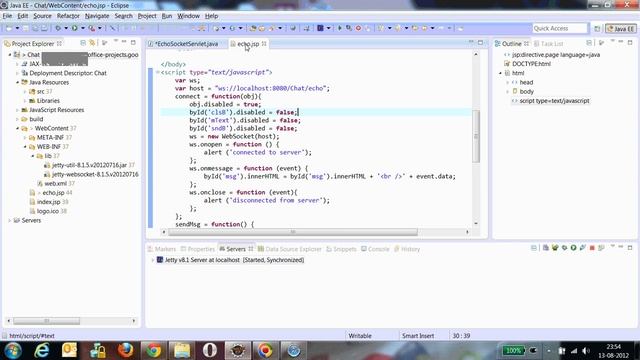Click the Java EE perspective button
Image resolution: width=640 pixels, height=360 pixels.
[620, 29]
